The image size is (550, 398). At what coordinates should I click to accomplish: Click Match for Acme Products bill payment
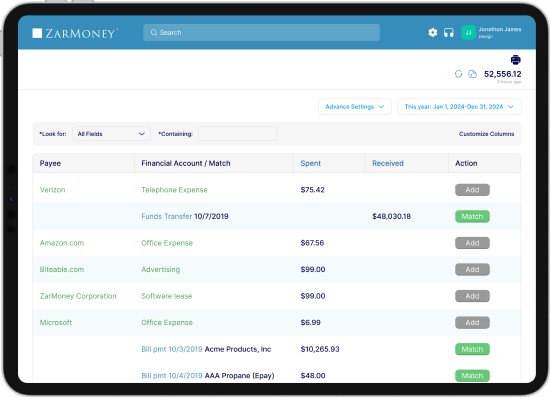[472, 349]
